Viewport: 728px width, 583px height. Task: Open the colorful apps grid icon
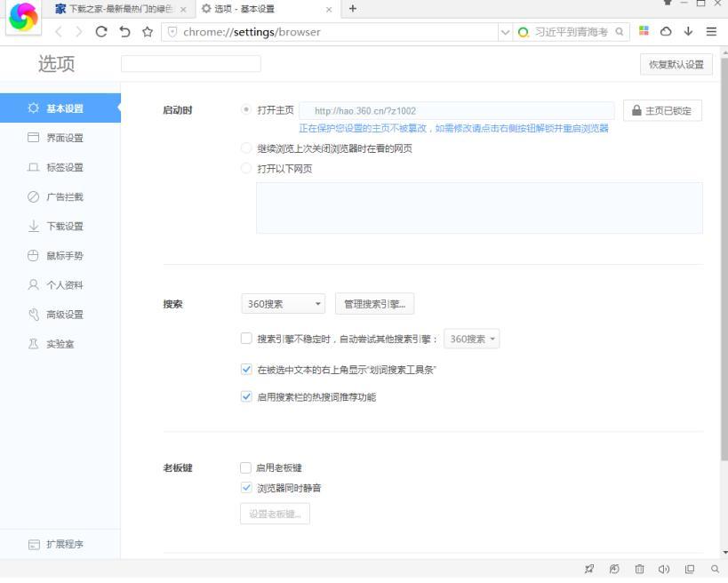644,31
